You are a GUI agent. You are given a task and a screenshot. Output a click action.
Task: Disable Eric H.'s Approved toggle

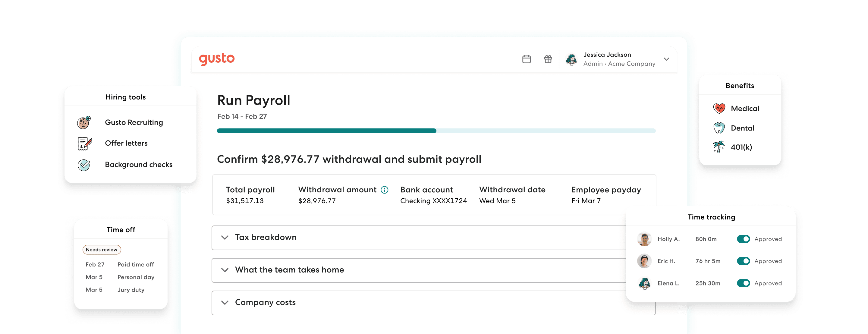(x=743, y=261)
